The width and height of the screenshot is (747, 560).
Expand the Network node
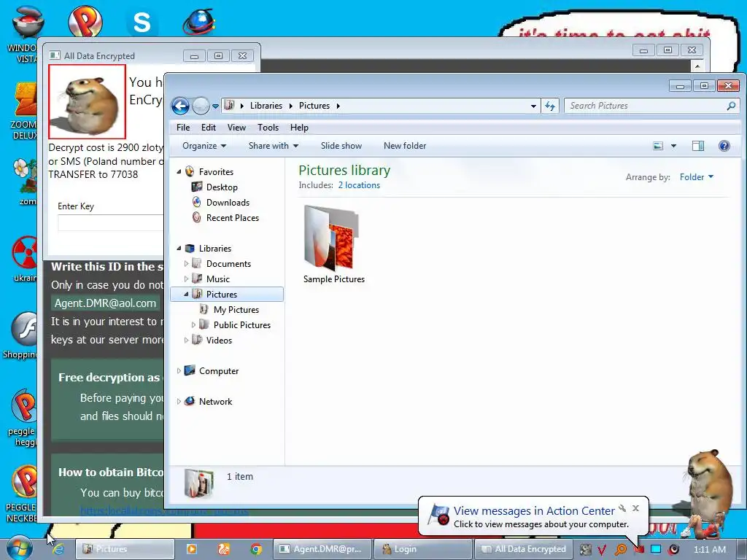tap(179, 402)
